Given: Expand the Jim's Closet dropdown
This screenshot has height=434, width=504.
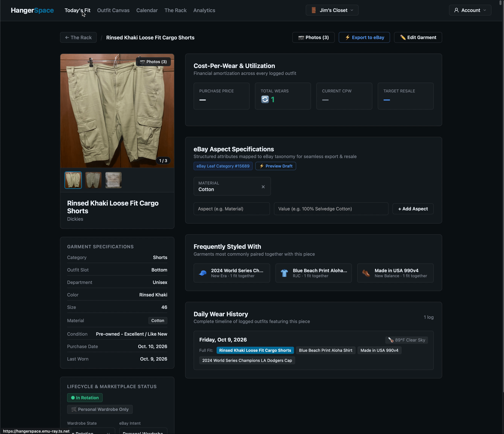Looking at the screenshot, I should 332,10.
